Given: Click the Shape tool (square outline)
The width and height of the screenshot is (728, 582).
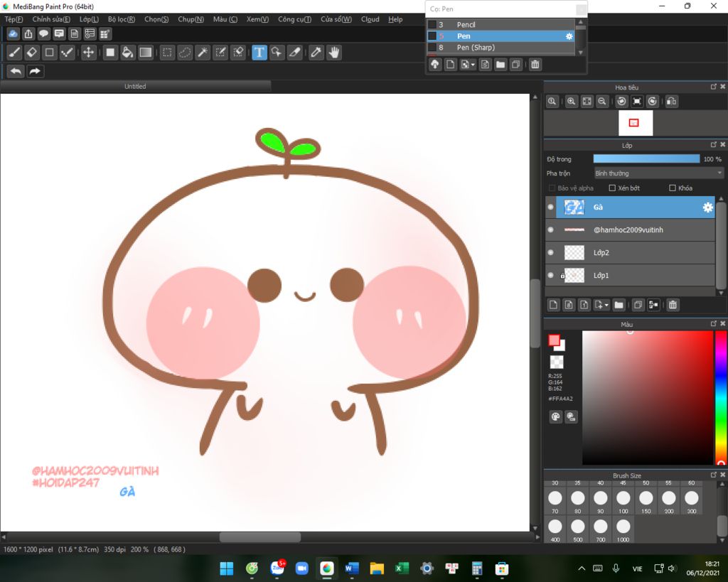Looking at the screenshot, I should coord(49,53).
